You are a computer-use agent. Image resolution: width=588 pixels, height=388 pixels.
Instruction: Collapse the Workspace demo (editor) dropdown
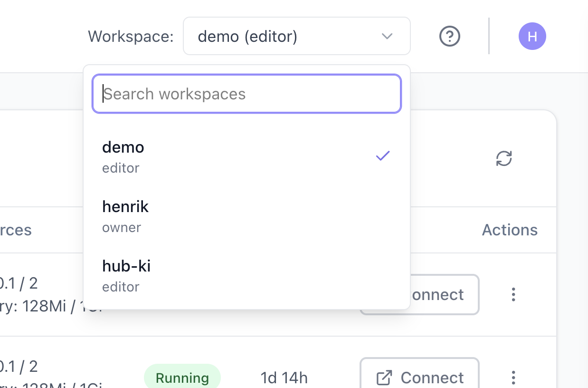pos(296,36)
